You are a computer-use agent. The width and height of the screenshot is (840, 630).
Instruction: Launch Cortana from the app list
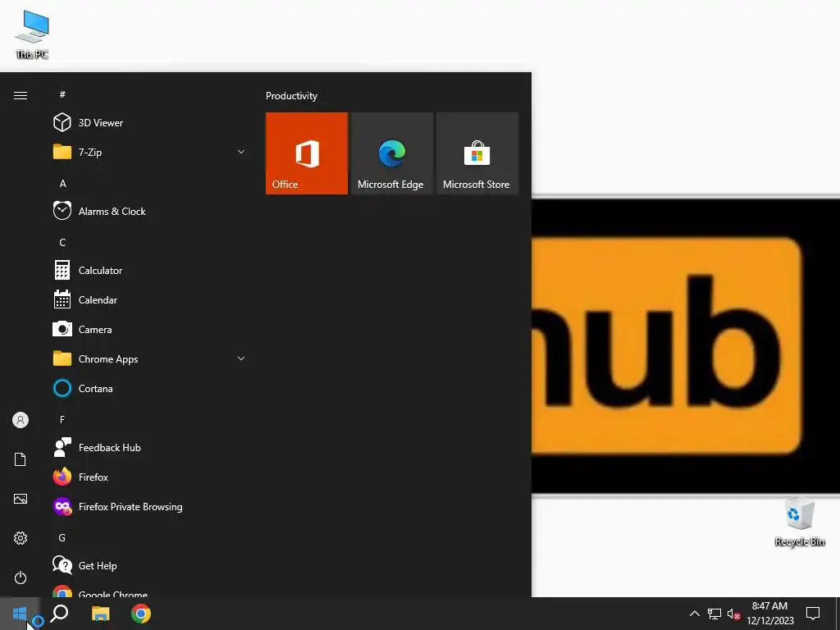click(x=150, y=388)
